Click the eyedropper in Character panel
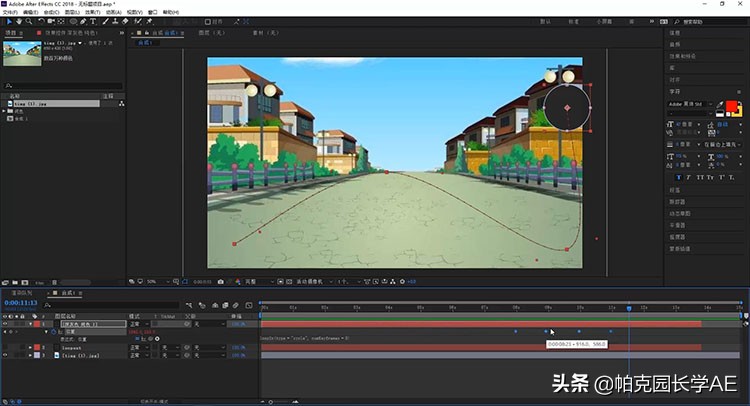Screen dimensions: 750x406 (x=720, y=105)
